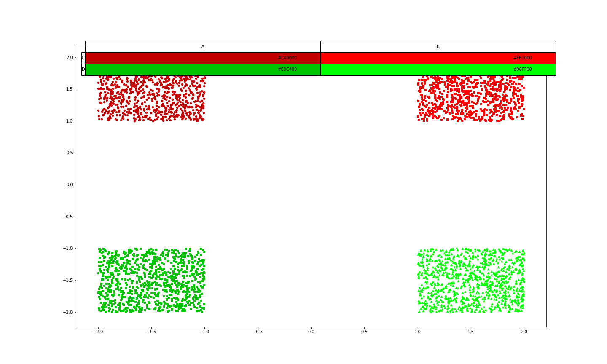Click the y-axis tick label −1.5
Screen dimensions: 607x364
(x=68, y=280)
